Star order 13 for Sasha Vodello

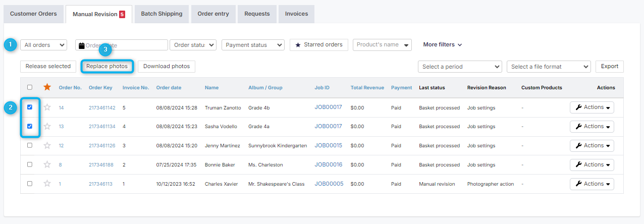pos(47,127)
